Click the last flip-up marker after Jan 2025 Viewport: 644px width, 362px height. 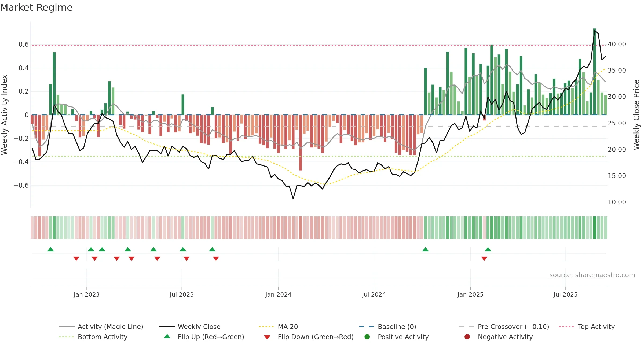click(488, 249)
